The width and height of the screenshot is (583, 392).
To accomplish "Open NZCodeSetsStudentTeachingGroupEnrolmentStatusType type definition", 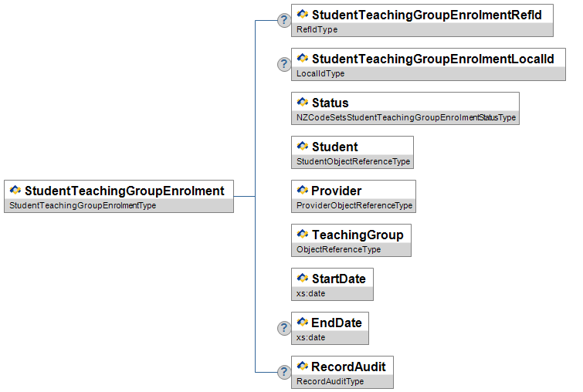I will point(405,118).
